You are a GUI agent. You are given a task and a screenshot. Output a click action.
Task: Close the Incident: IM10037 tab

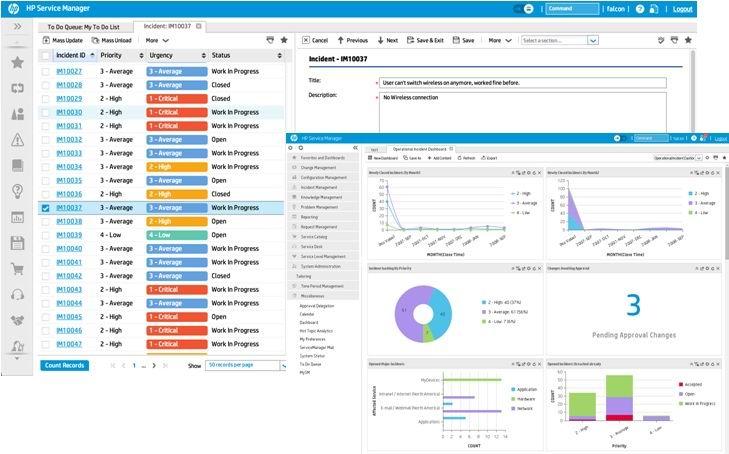coord(199,26)
